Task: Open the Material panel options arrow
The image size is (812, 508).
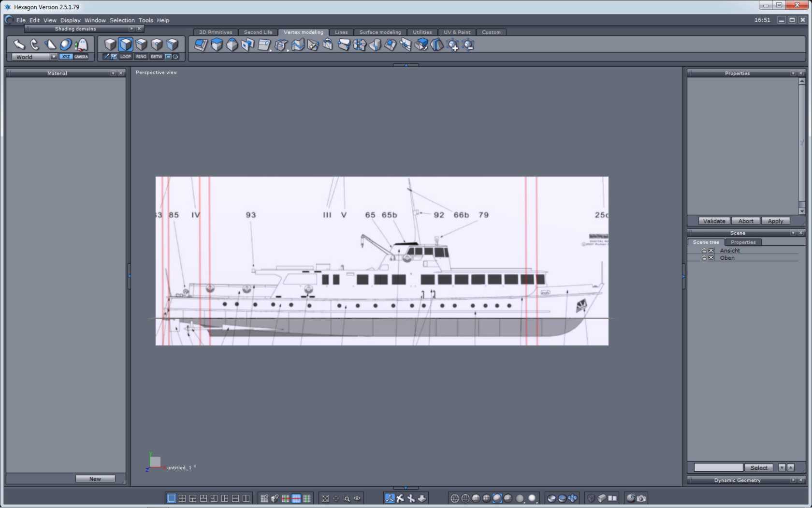Action: 113,73
